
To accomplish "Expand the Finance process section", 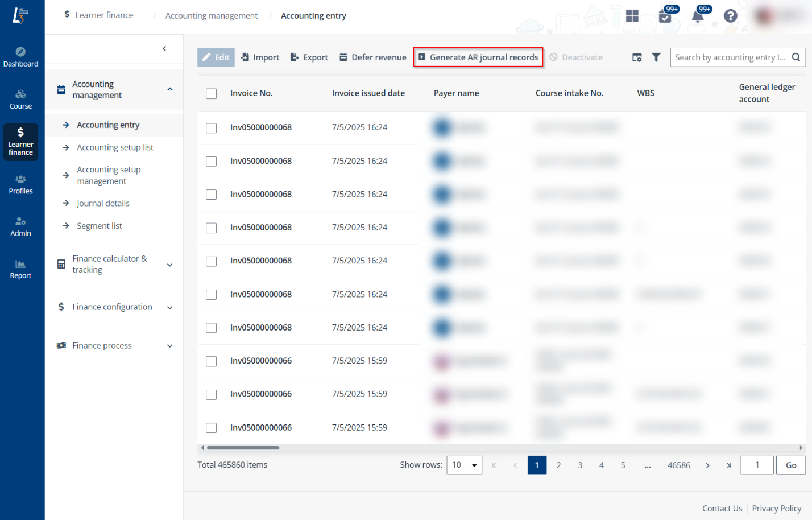I will coord(169,345).
